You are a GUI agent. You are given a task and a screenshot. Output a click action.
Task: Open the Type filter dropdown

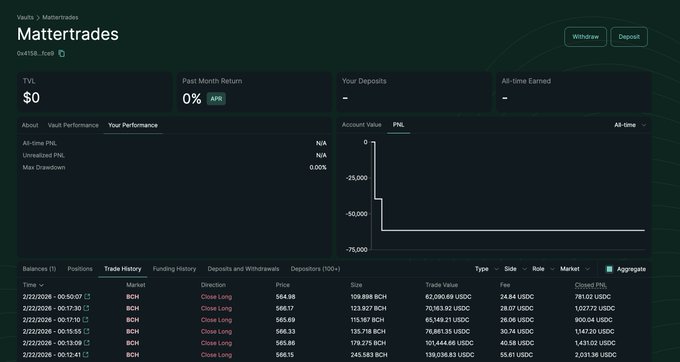(487, 269)
